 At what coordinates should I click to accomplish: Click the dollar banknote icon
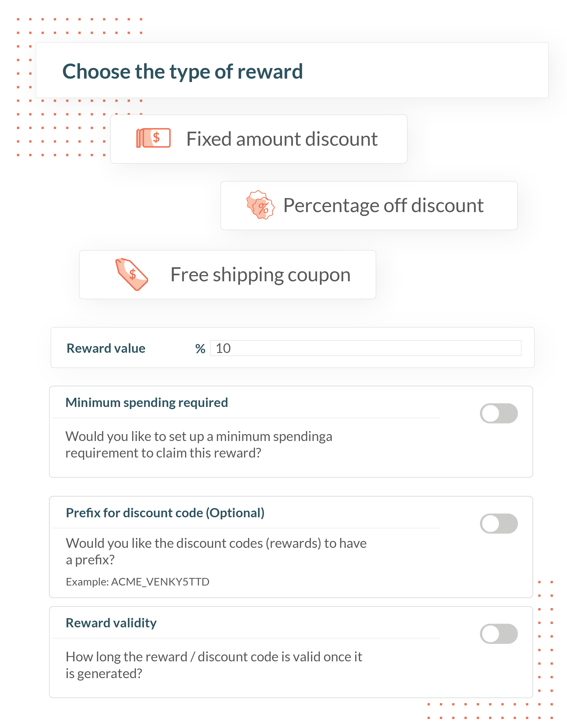click(x=153, y=138)
